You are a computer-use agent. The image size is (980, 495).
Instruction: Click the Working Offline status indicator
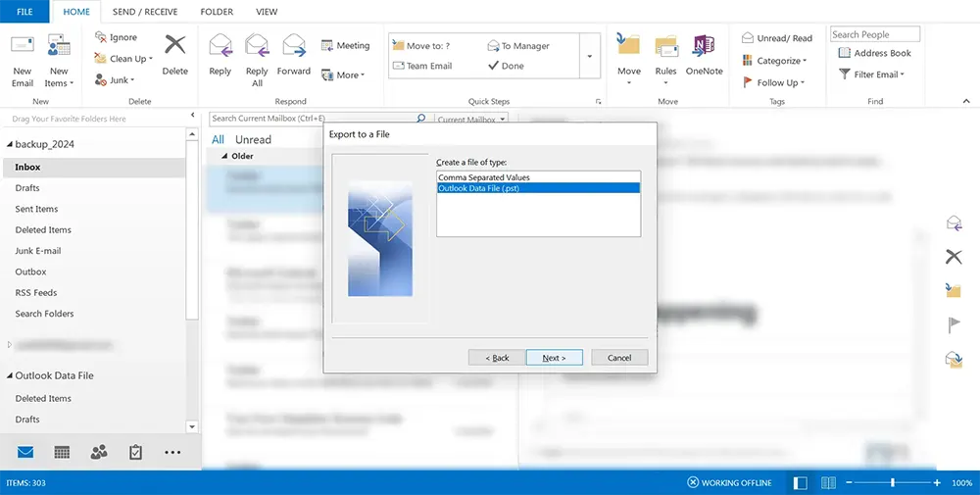pyautogui.click(x=729, y=482)
